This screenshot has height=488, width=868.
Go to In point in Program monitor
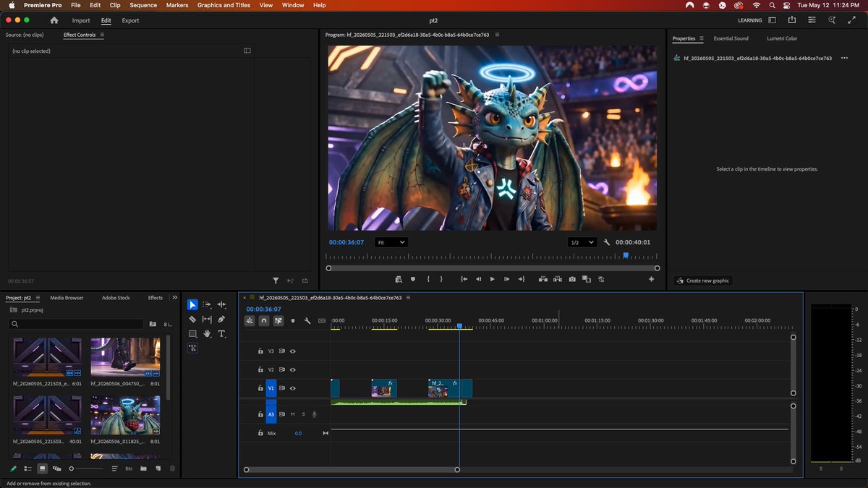tap(464, 279)
